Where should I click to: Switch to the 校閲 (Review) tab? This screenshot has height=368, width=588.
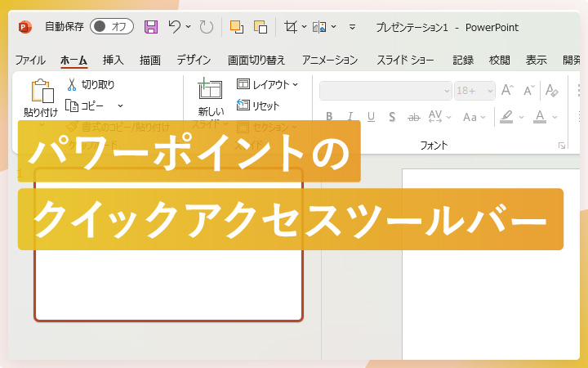click(500, 60)
